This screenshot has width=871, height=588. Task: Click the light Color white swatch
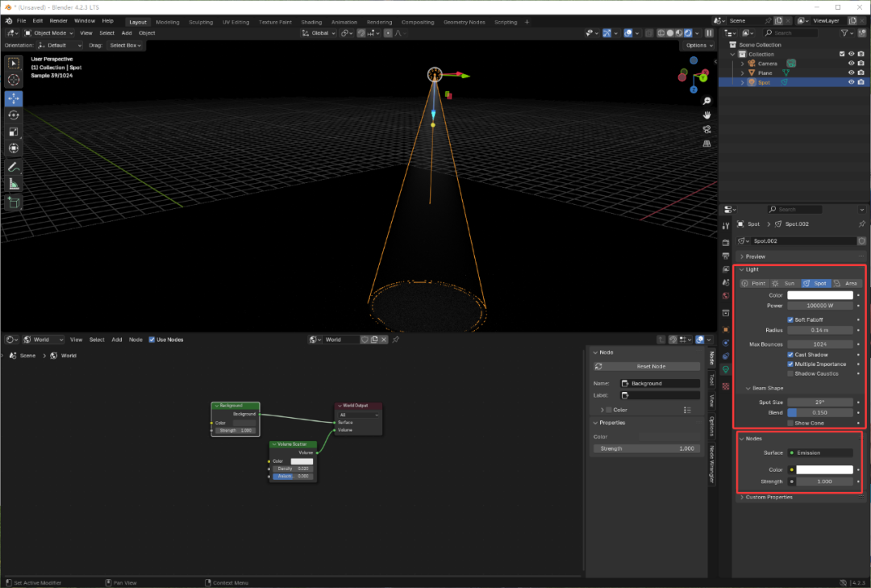click(820, 295)
